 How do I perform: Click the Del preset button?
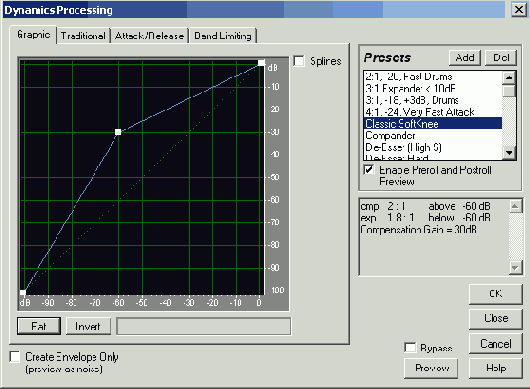click(501, 58)
